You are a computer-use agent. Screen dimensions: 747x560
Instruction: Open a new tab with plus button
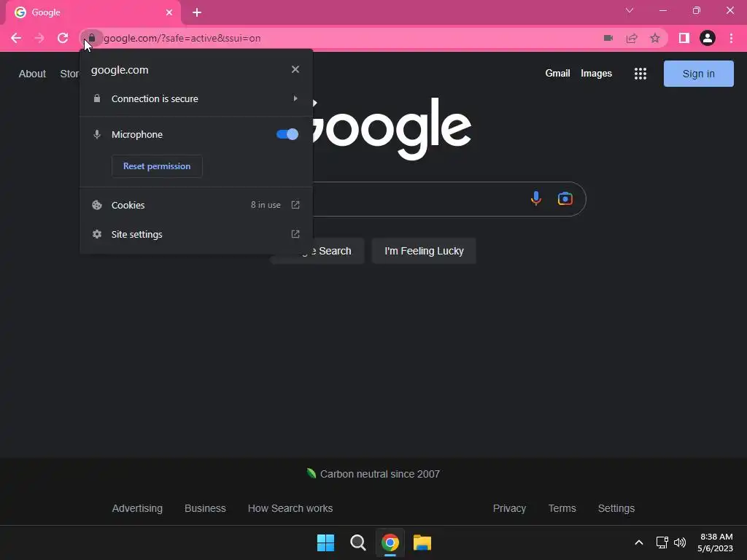click(197, 12)
